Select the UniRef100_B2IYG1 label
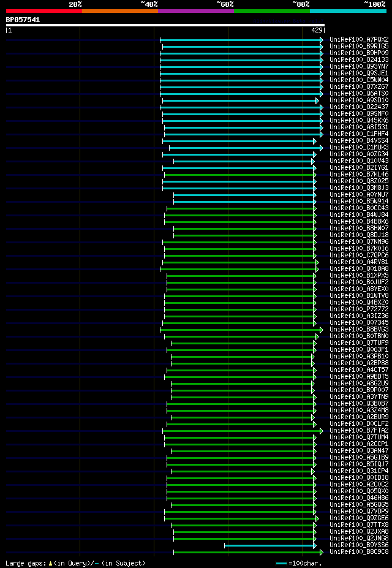Viewport: 392px width, 568px height. tap(359, 168)
